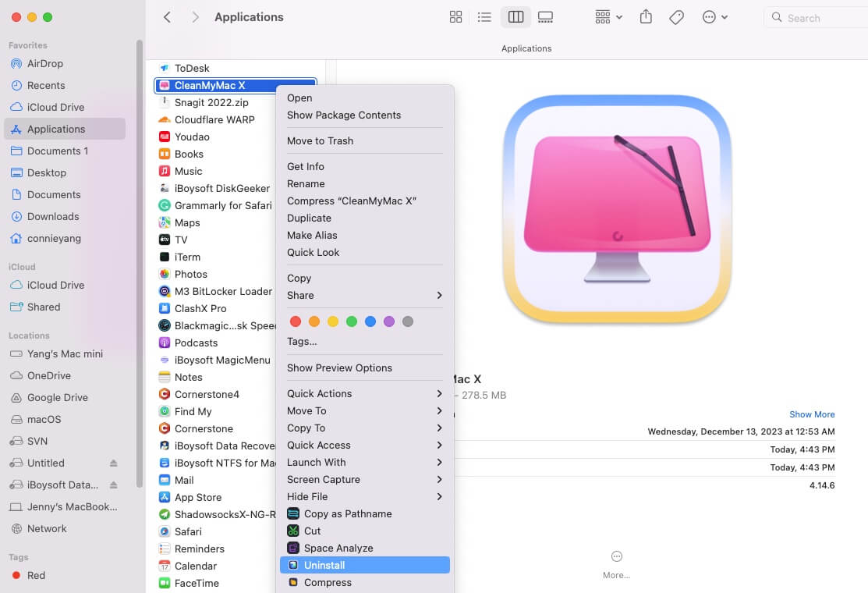Viewport: 868px width, 593px height.
Task: Go forward with the right arrow
Action: [195, 17]
